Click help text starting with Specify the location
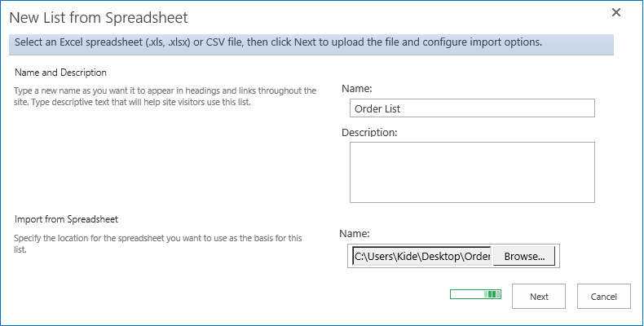 159,243
